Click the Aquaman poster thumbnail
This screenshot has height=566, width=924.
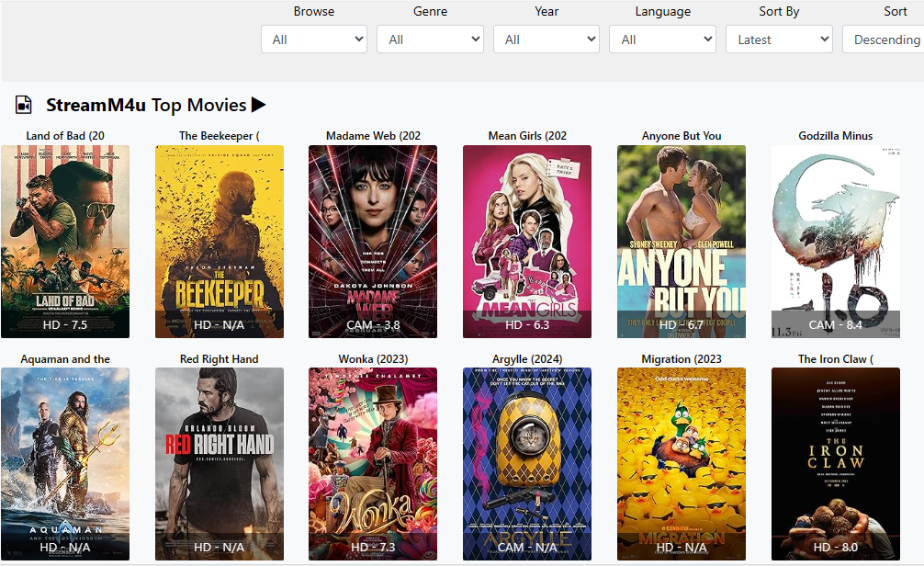click(65, 464)
